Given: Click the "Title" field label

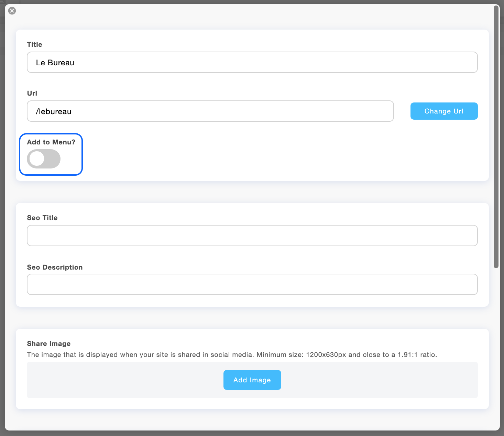Looking at the screenshot, I should point(34,45).
